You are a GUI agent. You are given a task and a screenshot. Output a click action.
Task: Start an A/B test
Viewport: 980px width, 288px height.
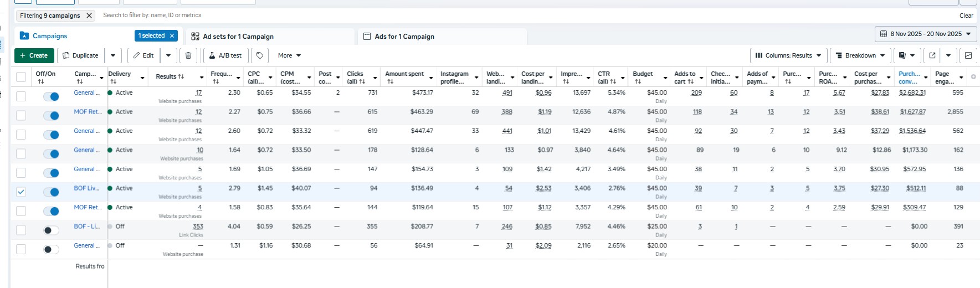click(225, 55)
